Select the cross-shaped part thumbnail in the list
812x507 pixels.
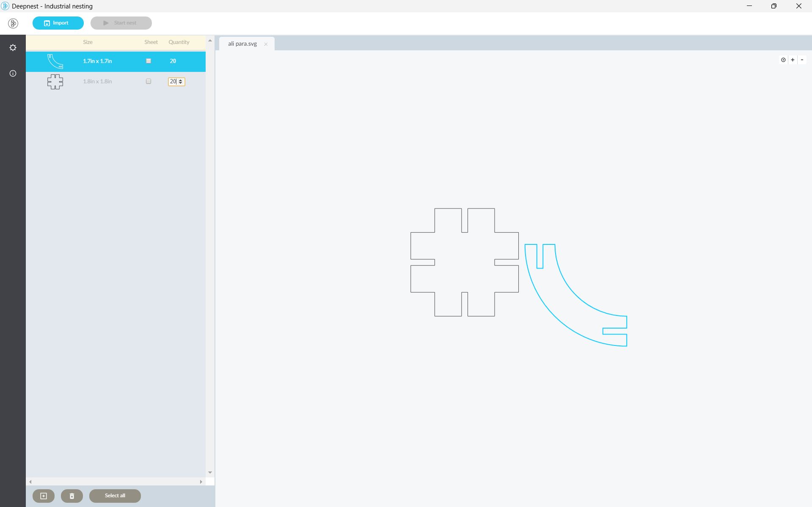pos(55,82)
